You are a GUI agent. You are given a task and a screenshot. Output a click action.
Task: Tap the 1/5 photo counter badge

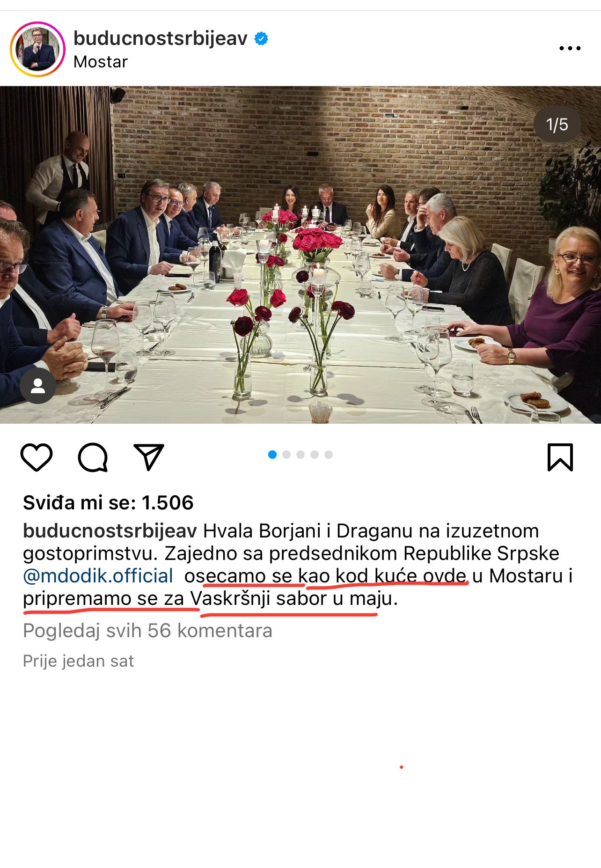pos(557,125)
